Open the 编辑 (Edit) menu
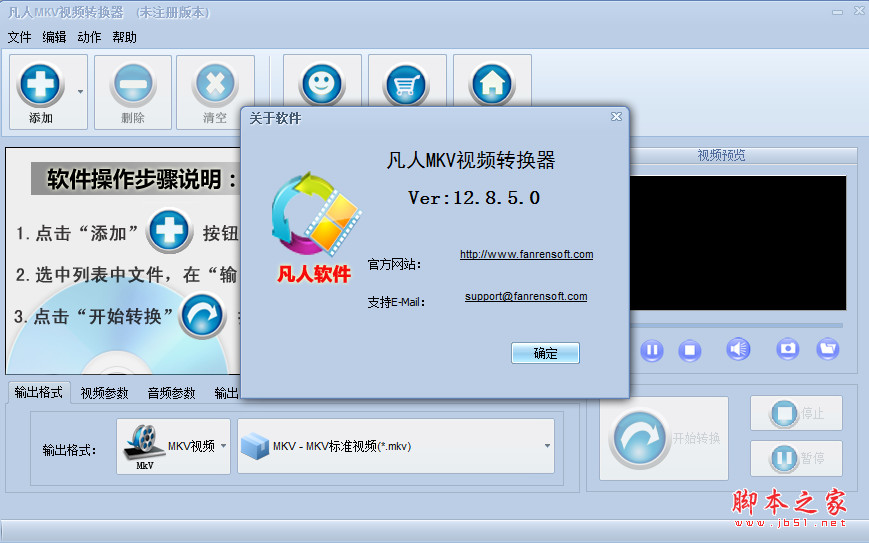This screenshot has height=543, width=869. coord(54,37)
